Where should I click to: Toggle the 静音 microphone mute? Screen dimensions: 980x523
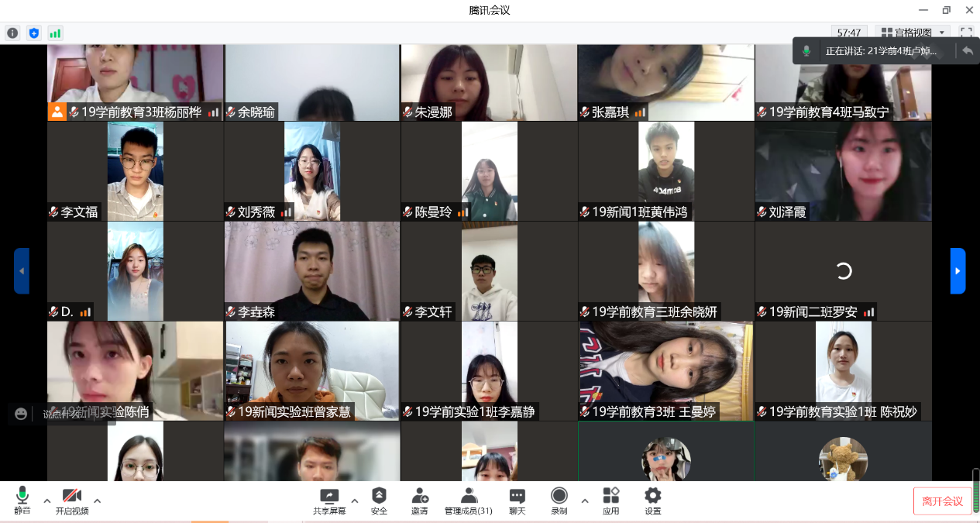pos(22,501)
